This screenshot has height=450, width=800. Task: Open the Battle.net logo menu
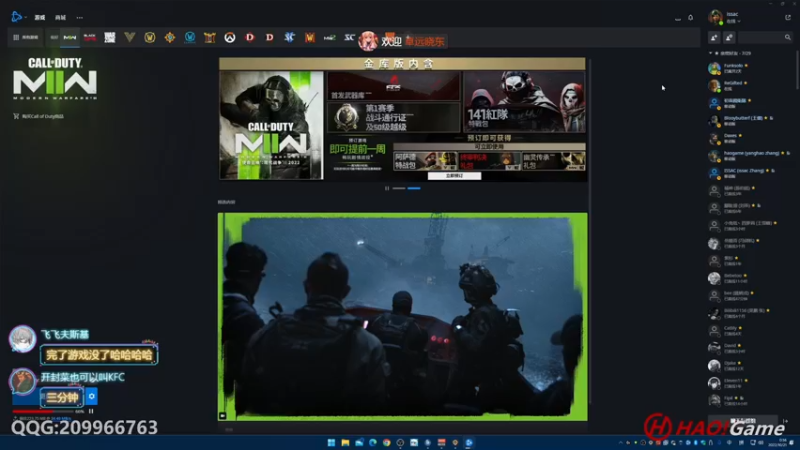click(x=17, y=17)
